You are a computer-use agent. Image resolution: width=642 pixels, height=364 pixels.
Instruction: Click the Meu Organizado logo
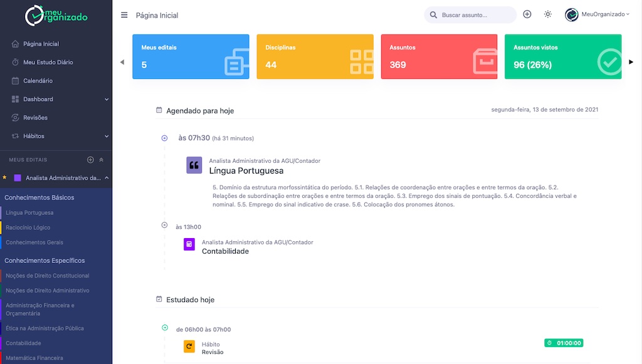coord(56,16)
